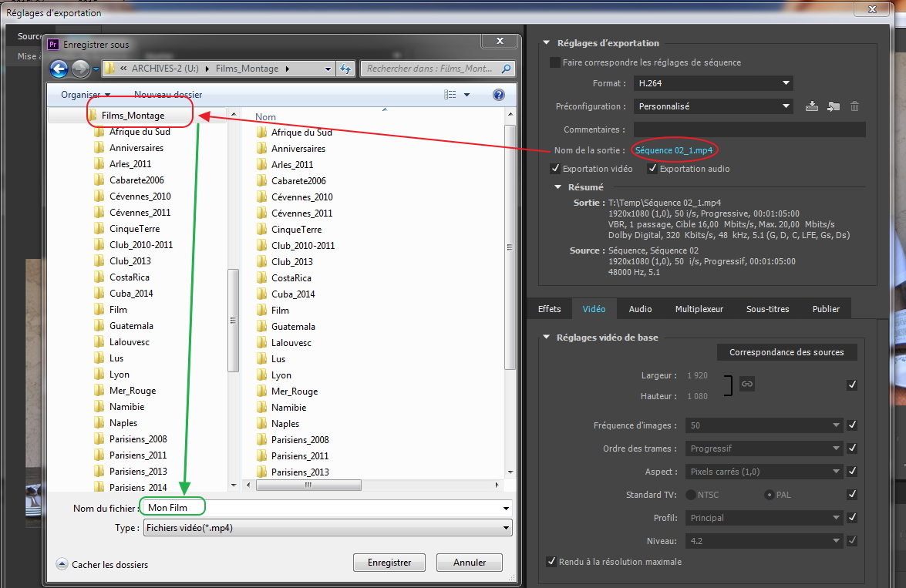
Task: Switch to the Multiplexeur tab
Action: [x=699, y=309]
